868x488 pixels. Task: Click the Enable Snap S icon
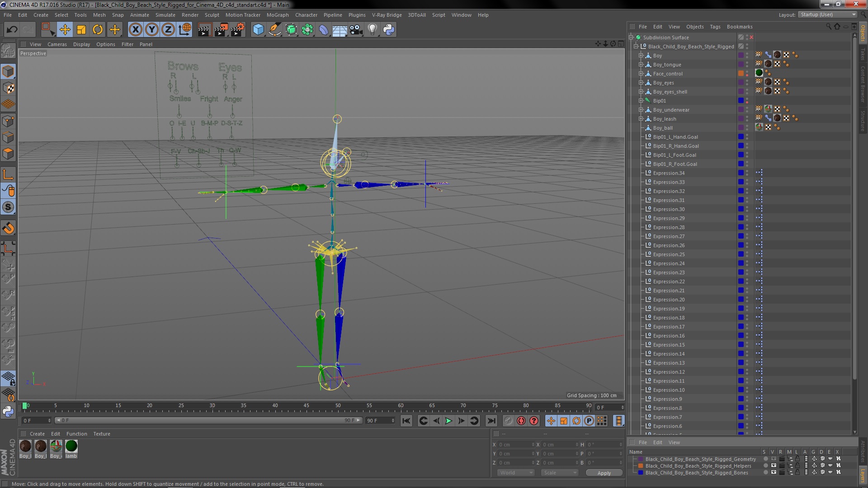(x=8, y=207)
